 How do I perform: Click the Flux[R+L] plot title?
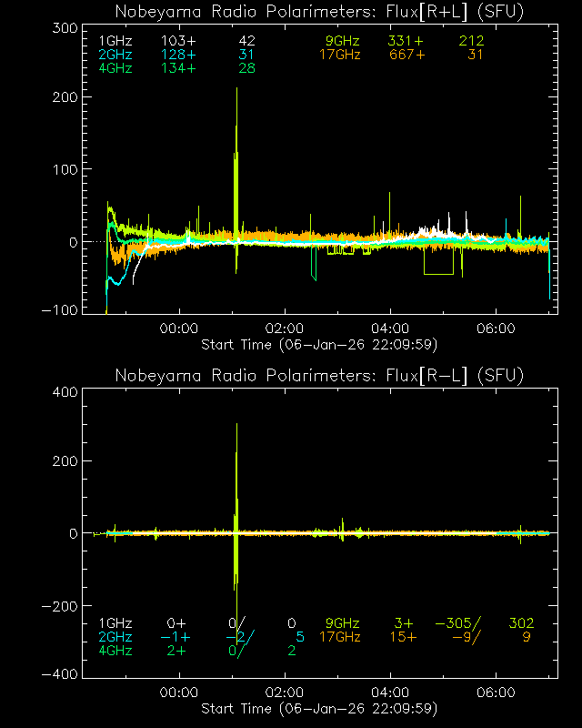[x=319, y=12]
